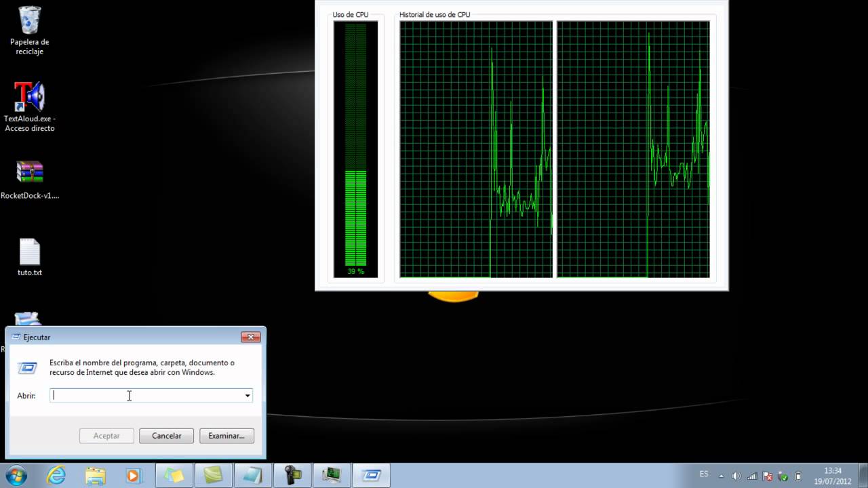Viewport: 868px width, 488px height.
Task: Select the TextAloud.exe shortcut icon
Action: click(29, 97)
